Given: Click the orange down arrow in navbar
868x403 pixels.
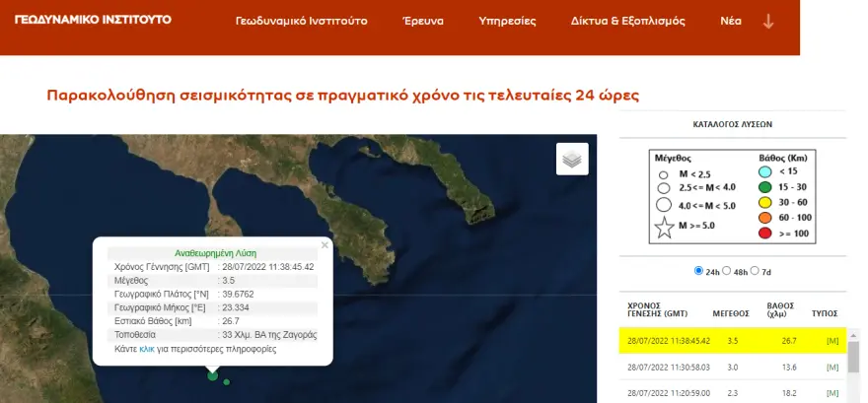Looking at the screenshot, I should pyautogui.click(x=768, y=21).
